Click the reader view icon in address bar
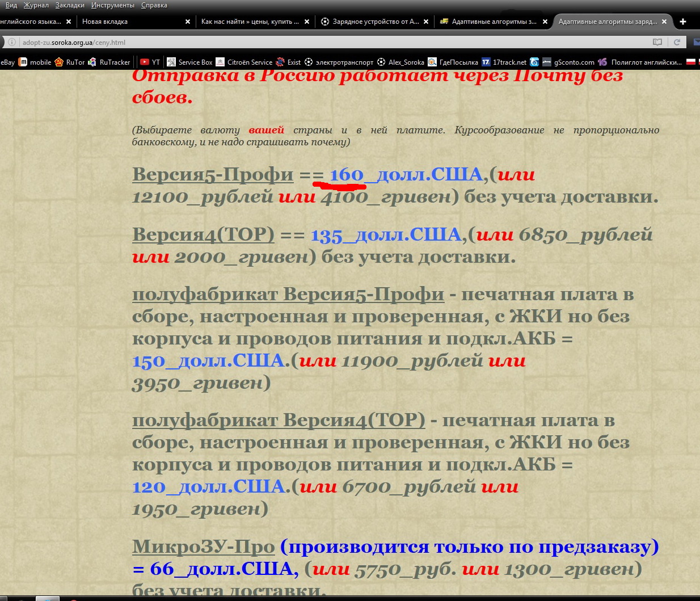 pos(657,42)
